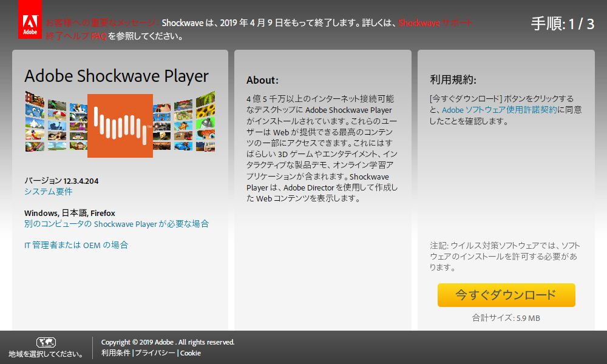607x364 pixels.
Task: Click the 合計サイズ: 5.9 MB text
Action: (506, 318)
